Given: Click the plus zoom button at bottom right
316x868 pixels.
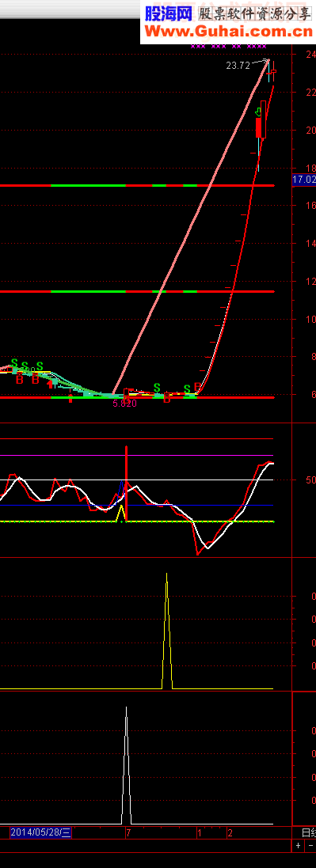Looking at the screenshot, I should coord(299,846).
